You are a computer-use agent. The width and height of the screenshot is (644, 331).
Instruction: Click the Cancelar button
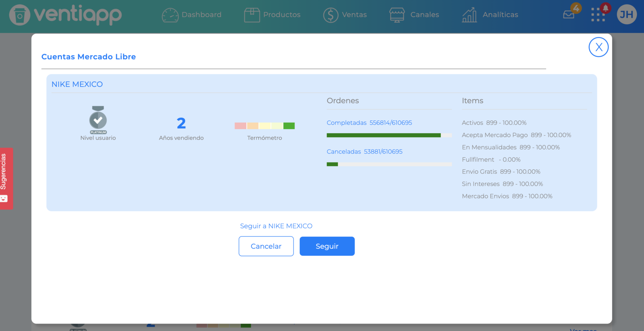click(266, 246)
